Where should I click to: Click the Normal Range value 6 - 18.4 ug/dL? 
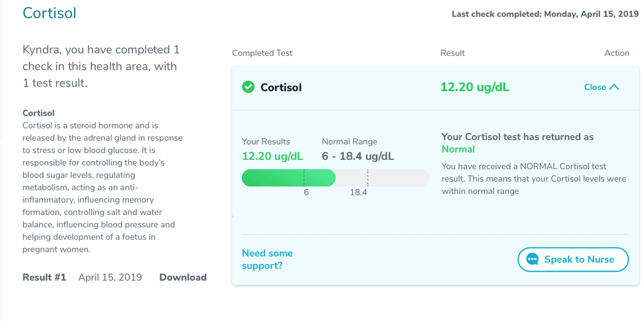coord(358,156)
